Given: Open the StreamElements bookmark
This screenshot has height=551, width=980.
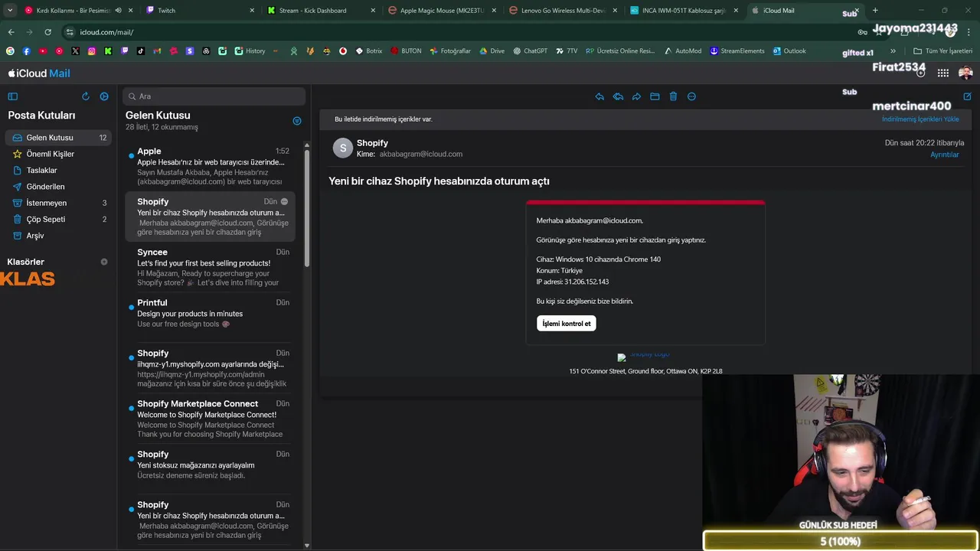Looking at the screenshot, I should [737, 51].
